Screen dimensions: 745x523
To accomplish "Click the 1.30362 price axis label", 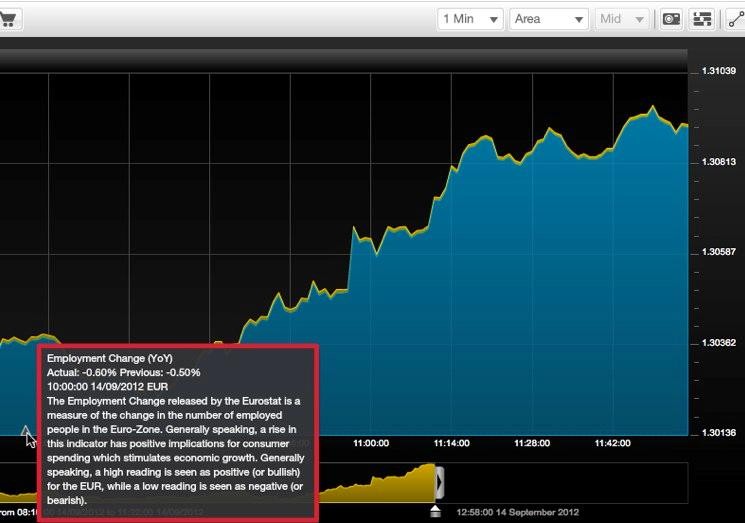I will [x=718, y=342].
